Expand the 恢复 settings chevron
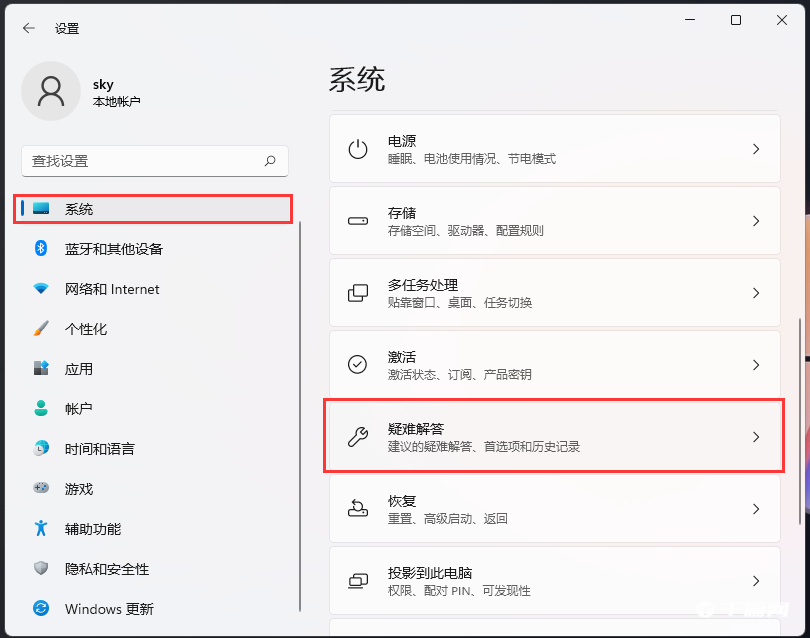 pyautogui.click(x=757, y=508)
